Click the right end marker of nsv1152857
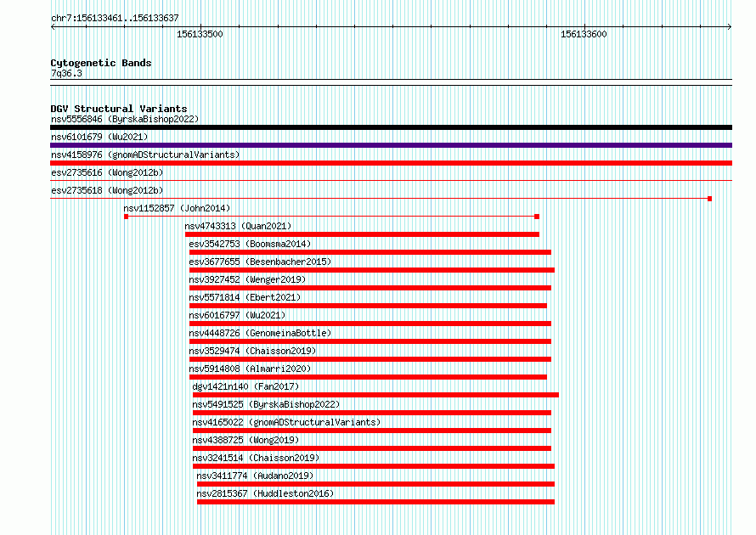This screenshot has width=756, height=535. coord(537,217)
